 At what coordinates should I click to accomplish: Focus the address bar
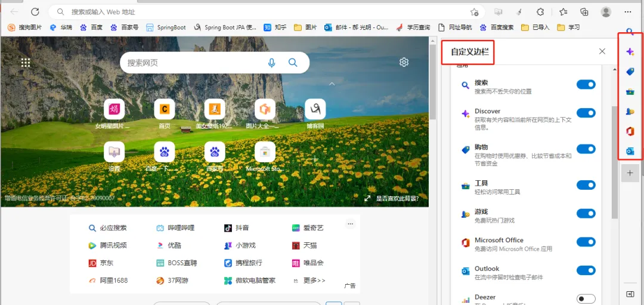pos(267,12)
